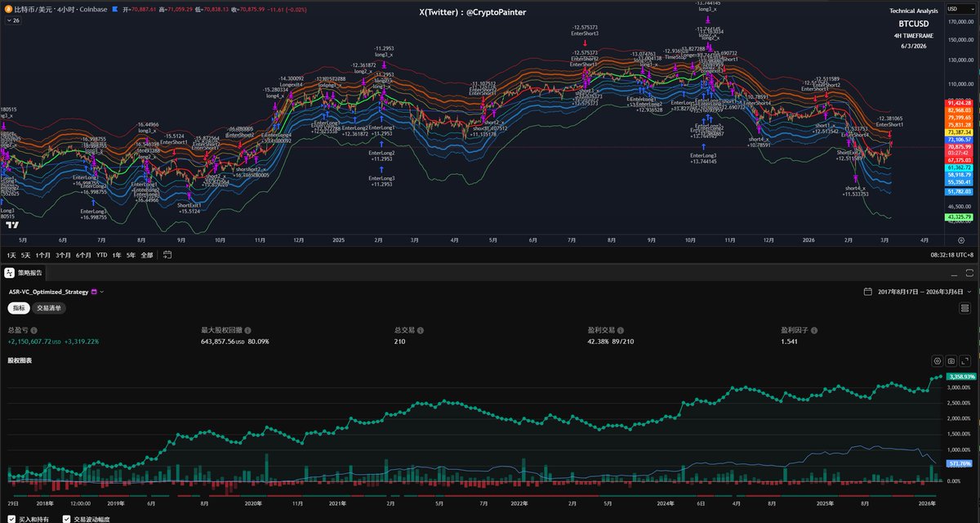Uncheck the 交易波动幅度 checkbox
The image size is (980, 523).
66,520
